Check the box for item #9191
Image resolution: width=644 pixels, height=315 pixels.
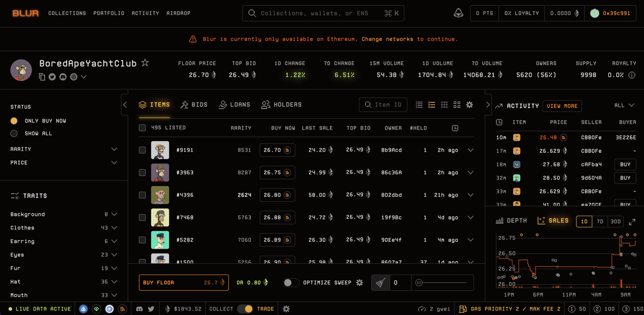(x=142, y=150)
